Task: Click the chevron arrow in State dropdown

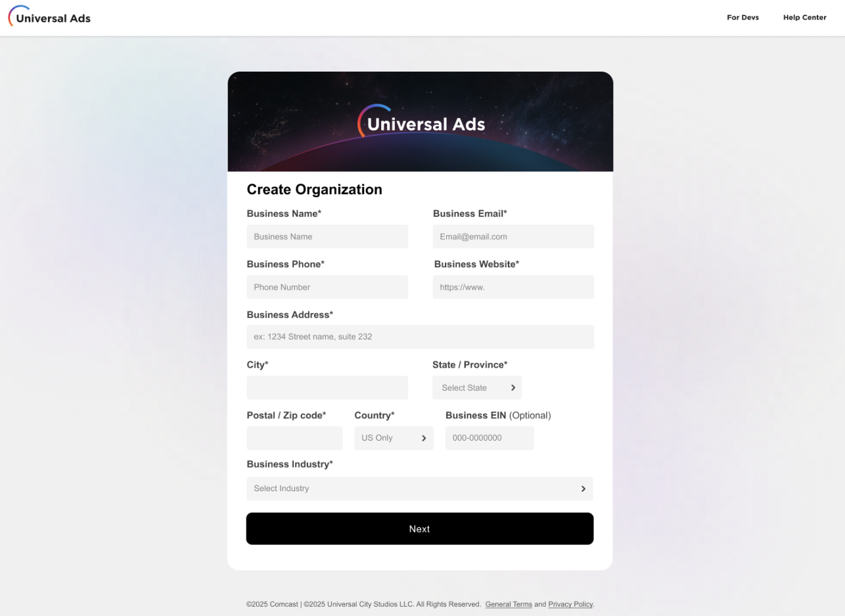Action: (x=513, y=387)
